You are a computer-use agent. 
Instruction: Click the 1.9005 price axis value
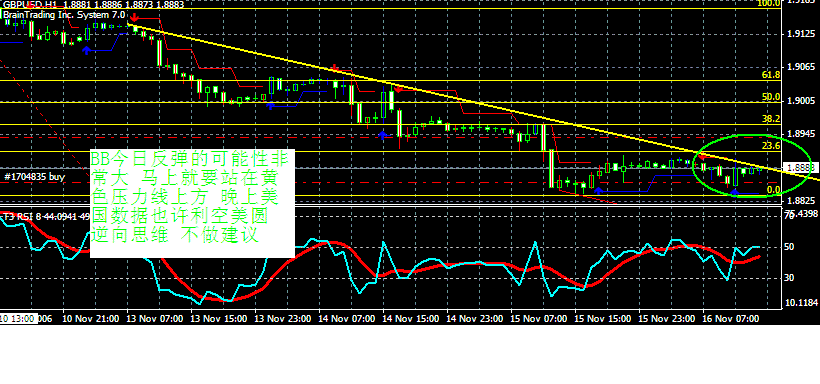[x=801, y=101]
